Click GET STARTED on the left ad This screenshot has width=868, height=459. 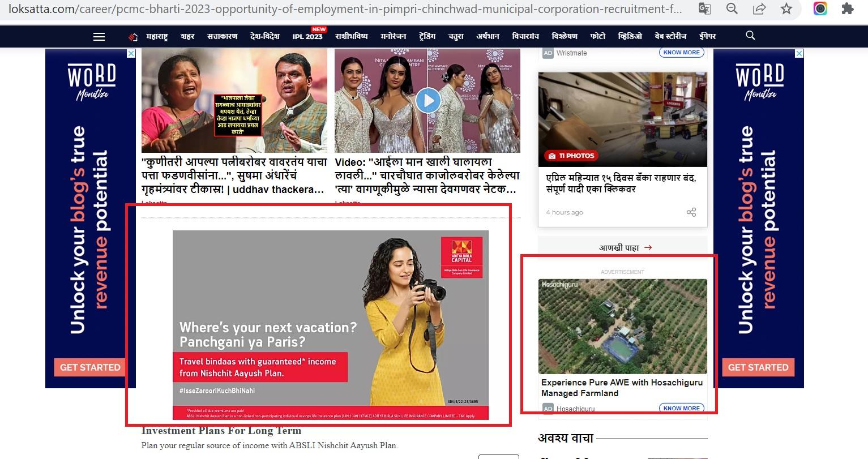[90, 367]
